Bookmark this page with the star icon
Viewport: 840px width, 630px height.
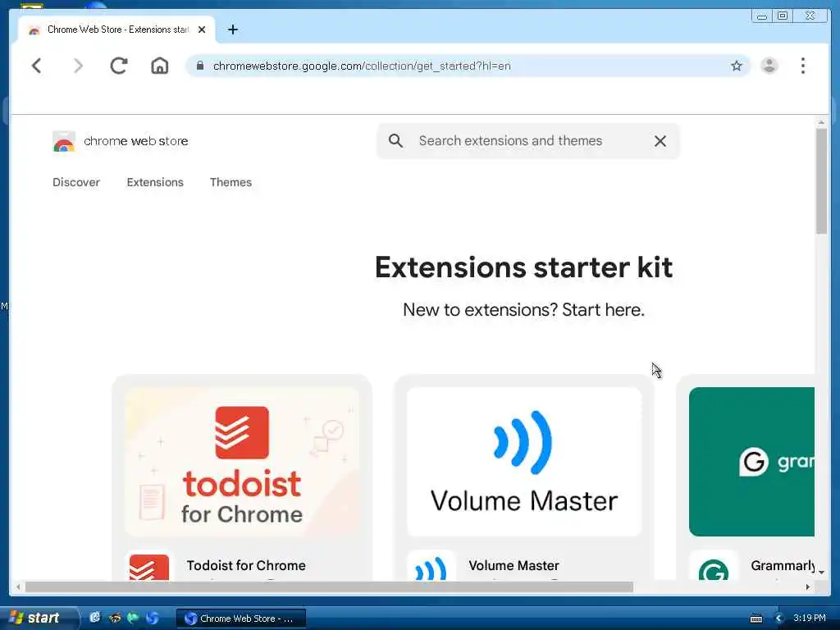tap(737, 66)
